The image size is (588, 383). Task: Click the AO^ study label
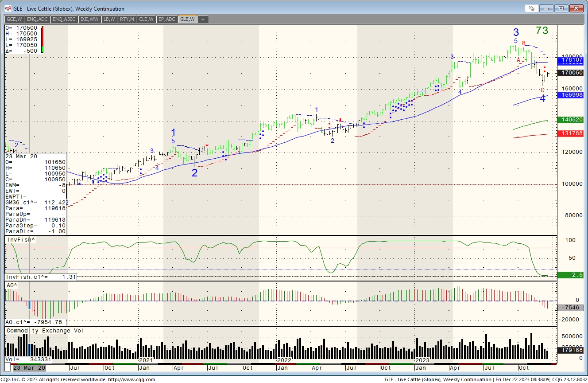12,285
